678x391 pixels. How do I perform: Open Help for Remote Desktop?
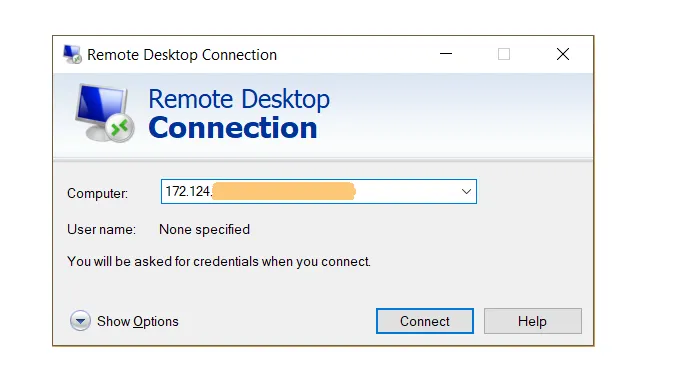pos(533,321)
